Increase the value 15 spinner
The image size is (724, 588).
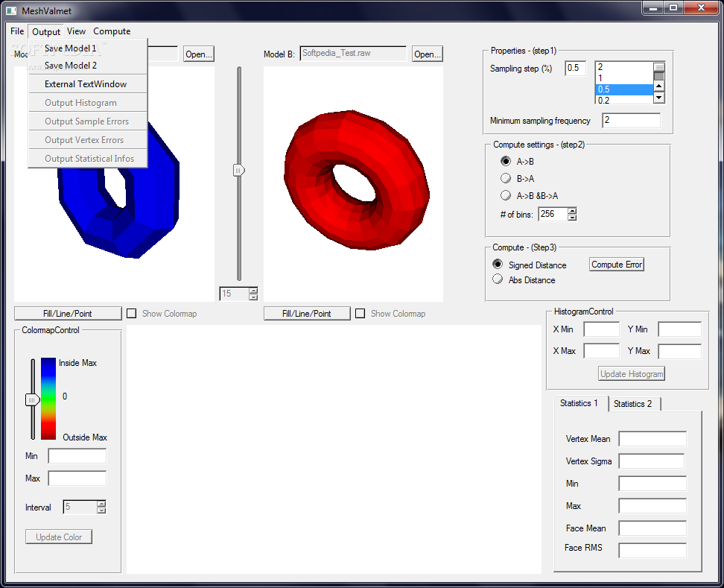coord(253,290)
